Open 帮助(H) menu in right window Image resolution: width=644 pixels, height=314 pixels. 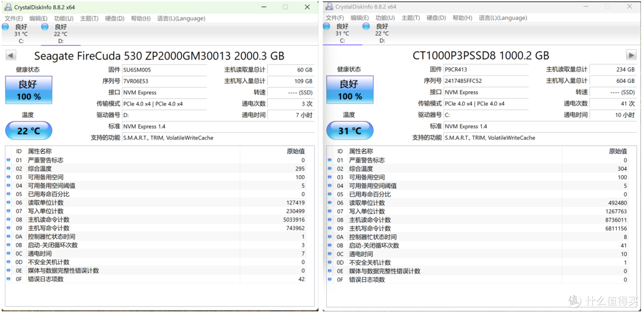[x=463, y=18]
